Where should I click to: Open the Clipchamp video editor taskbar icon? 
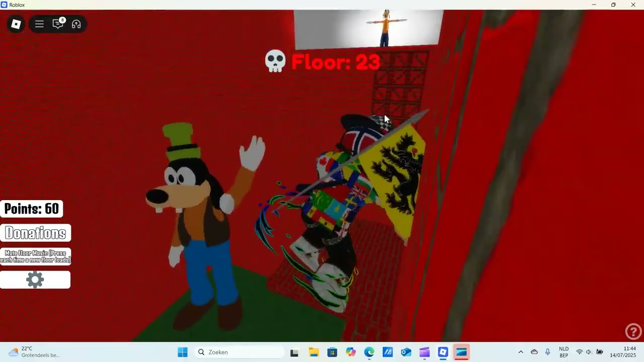(x=425, y=352)
